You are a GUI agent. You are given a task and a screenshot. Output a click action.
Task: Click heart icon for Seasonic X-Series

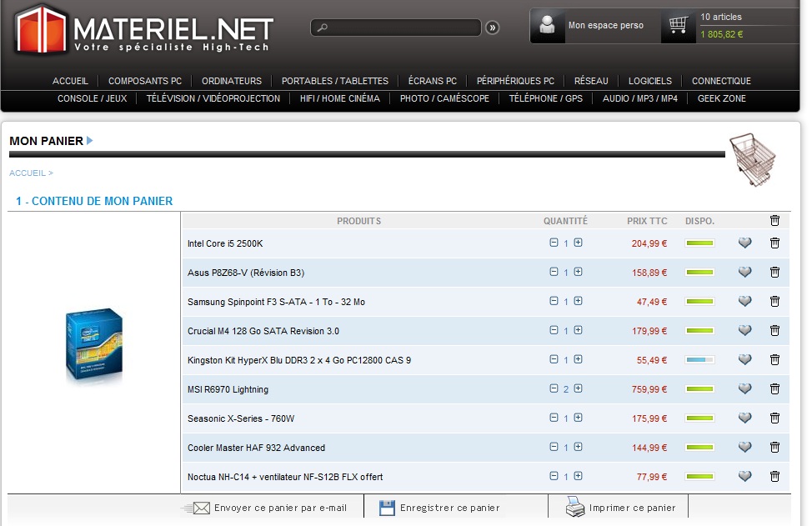745,418
